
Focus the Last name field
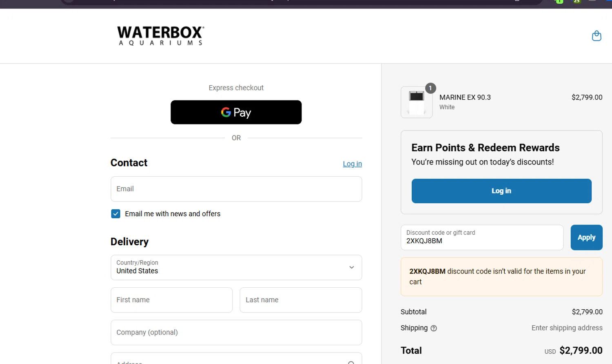pyautogui.click(x=301, y=300)
